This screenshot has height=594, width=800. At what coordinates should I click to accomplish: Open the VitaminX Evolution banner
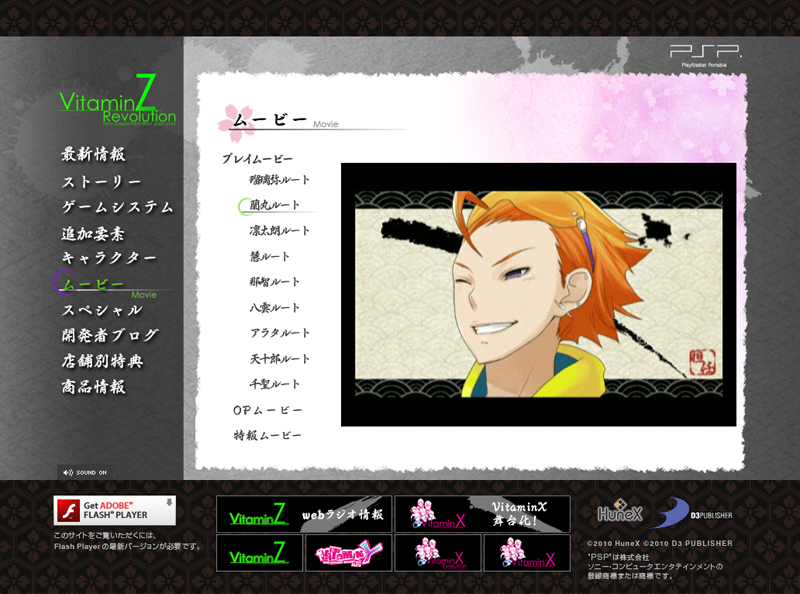coord(438,553)
